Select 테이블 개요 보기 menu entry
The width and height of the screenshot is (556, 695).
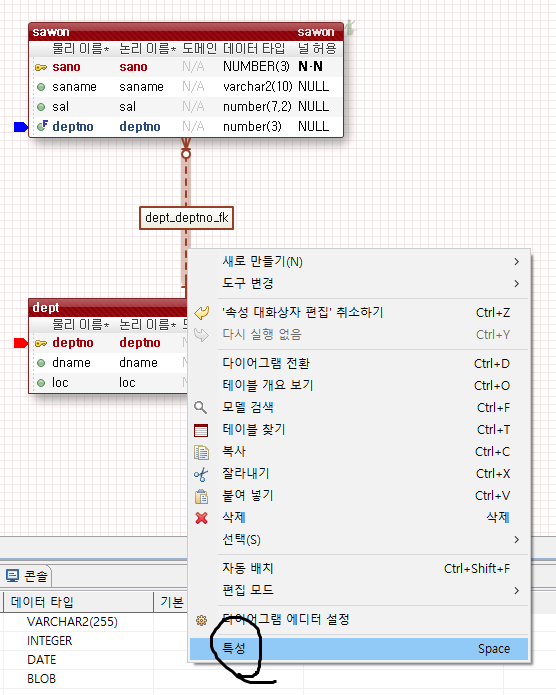pos(359,385)
